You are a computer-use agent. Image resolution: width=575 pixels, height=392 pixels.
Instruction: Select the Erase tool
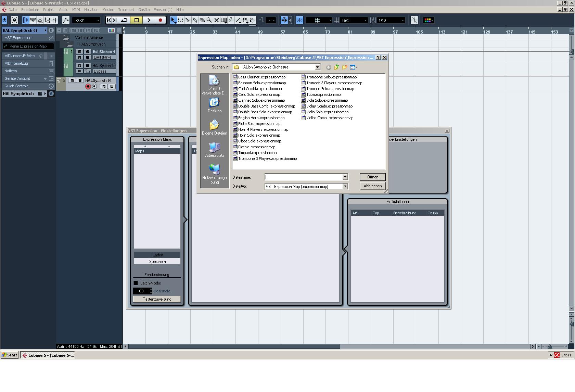click(202, 20)
